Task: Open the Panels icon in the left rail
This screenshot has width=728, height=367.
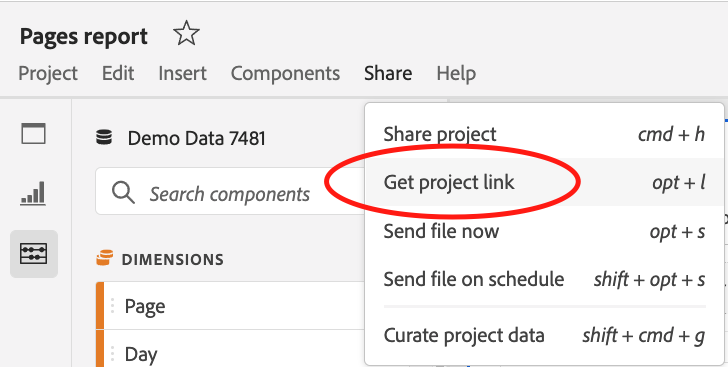Action: [x=33, y=134]
